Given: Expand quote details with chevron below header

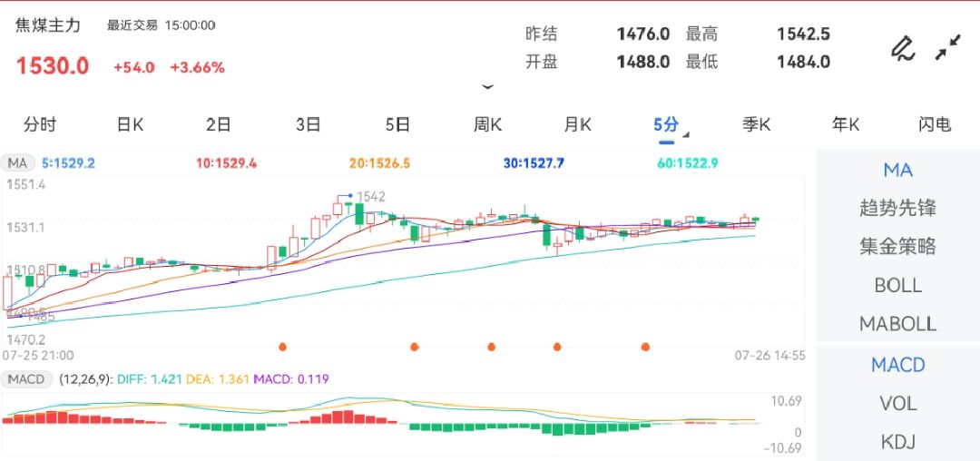Looking at the screenshot, I should click(x=487, y=87).
